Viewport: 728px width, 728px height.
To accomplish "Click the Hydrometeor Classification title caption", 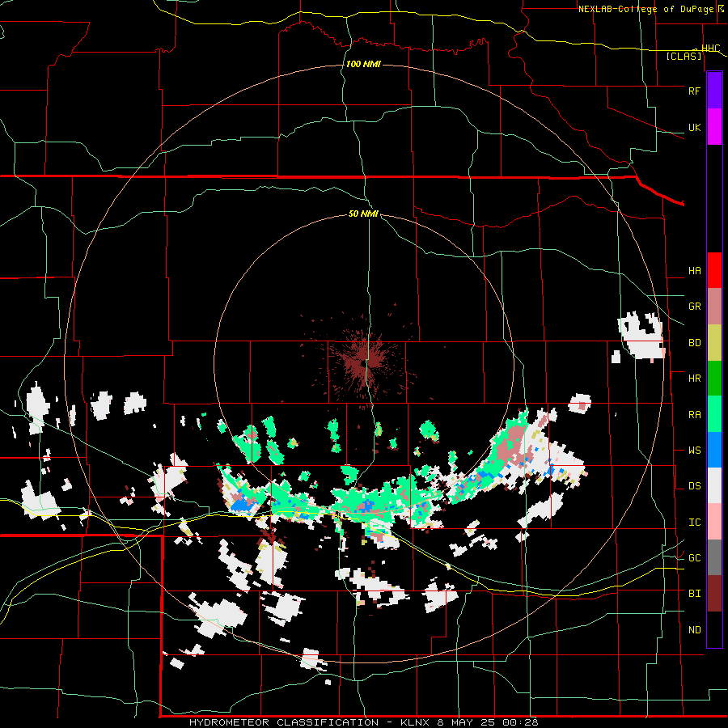I will [x=363, y=722].
